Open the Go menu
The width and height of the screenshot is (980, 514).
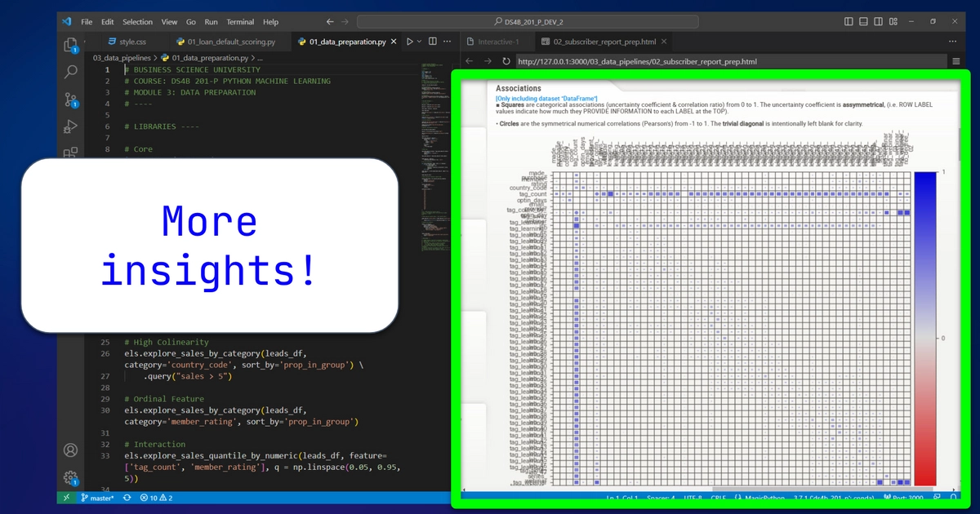point(191,22)
